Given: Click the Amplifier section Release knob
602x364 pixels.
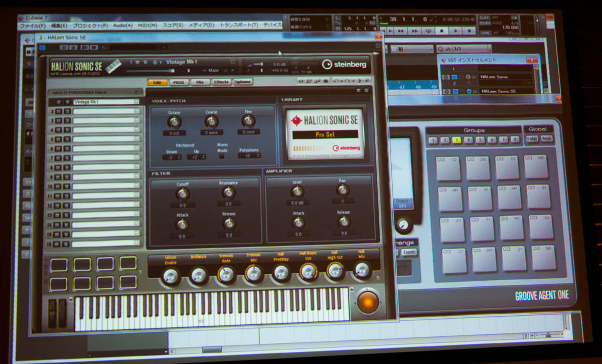Looking at the screenshot, I should coord(344,222).
